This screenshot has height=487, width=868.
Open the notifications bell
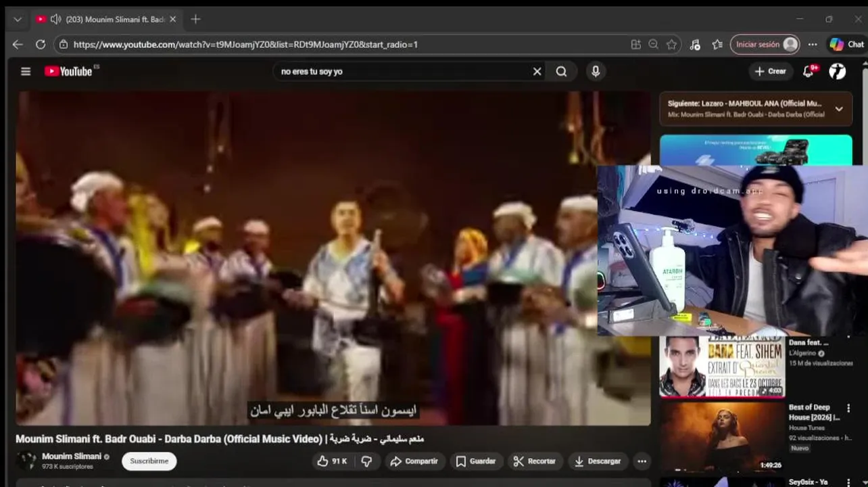tap(808, 71)
